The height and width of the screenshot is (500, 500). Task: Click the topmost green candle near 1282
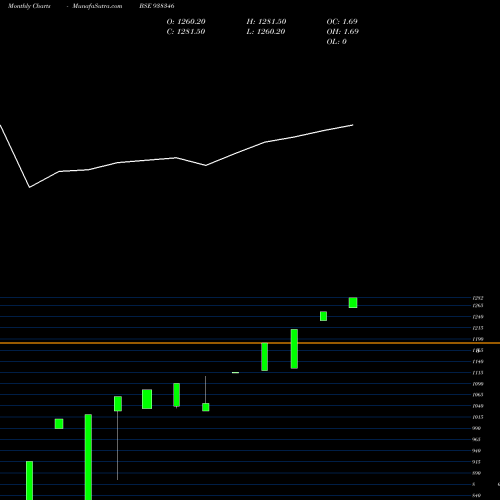(353, 303)
